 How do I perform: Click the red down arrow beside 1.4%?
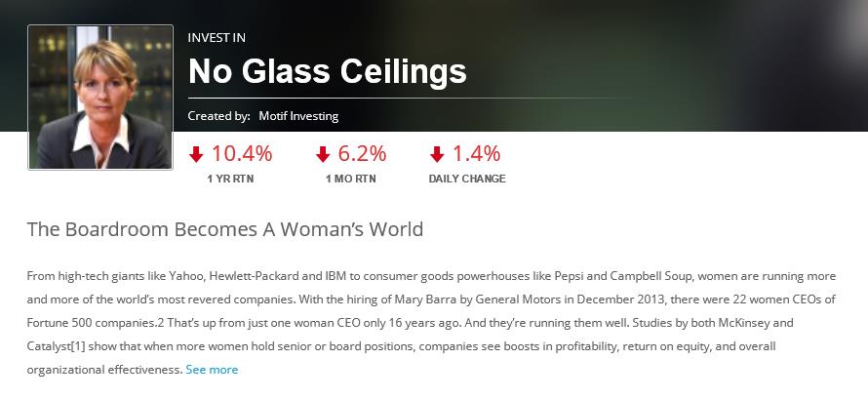(437, 154)
